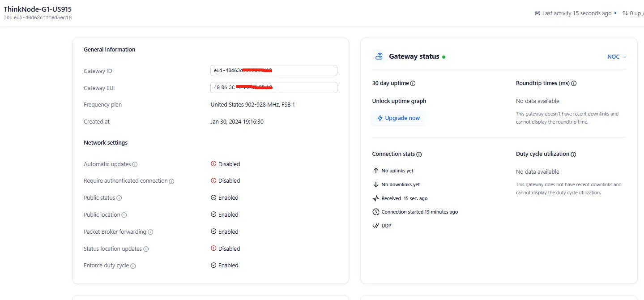The image size is (644, 300).
Task: Open the NOC link
Action: coord(616,57)
